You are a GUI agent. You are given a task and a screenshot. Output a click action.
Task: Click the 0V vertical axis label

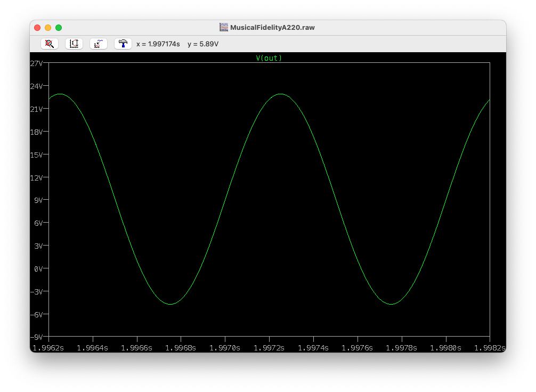(x=38, y=269)
